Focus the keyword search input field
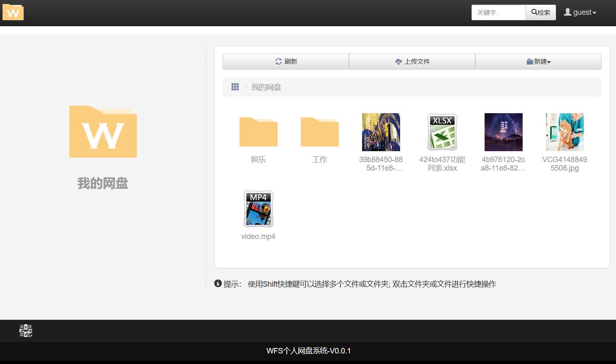The height and width of the screenshot is (364, 616). pyautogui.click(x=499, y=13)
